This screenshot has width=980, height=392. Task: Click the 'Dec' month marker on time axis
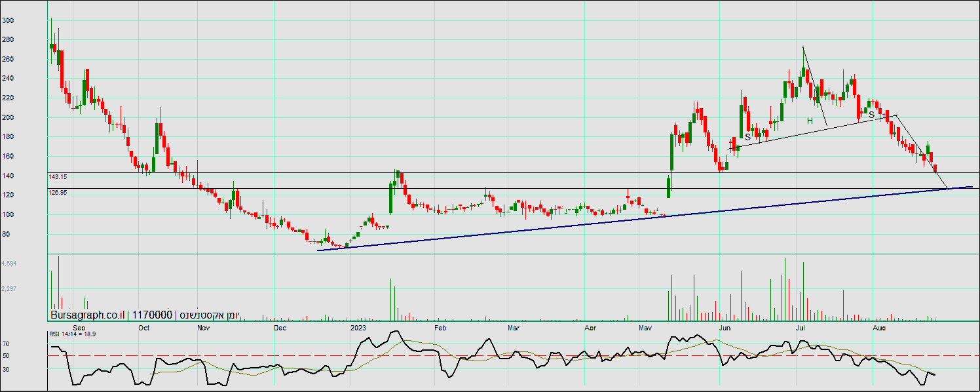click(x=280, y=327)
